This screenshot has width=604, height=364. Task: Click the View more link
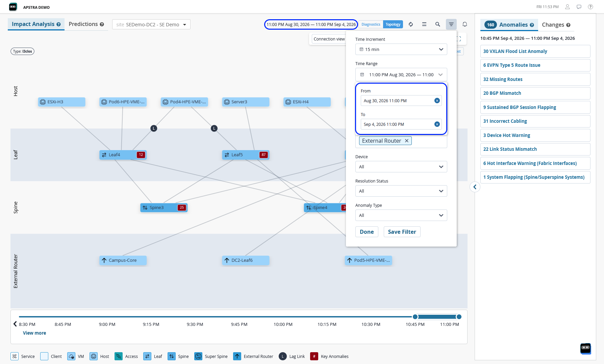click(x=34, y=333)
